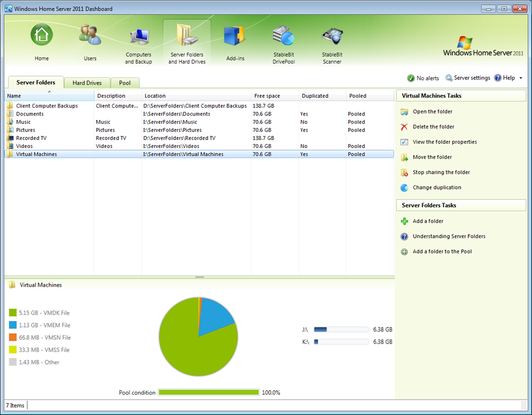
Task: Click the green No alerts checkmark icon
Action: click(x=410, y=78)
